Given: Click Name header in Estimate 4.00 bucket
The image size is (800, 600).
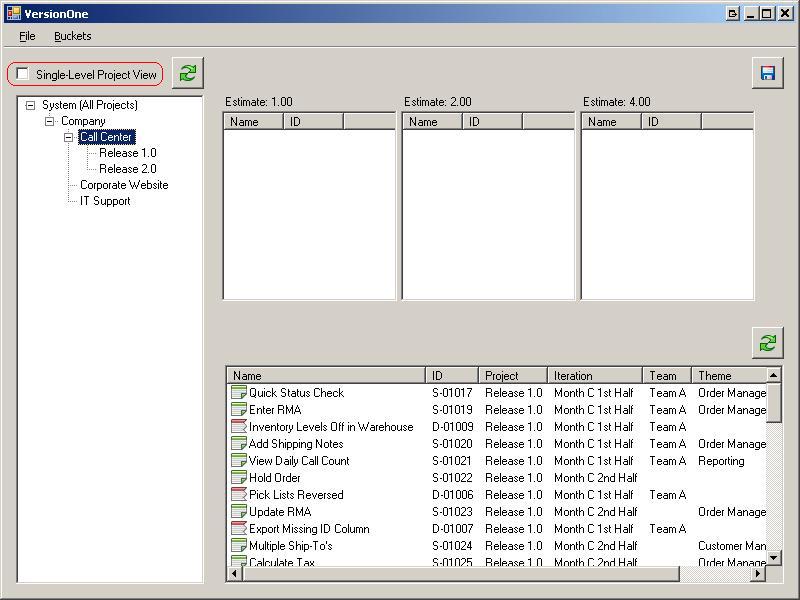Looking at the screenshot, I should tap(612, 121).
